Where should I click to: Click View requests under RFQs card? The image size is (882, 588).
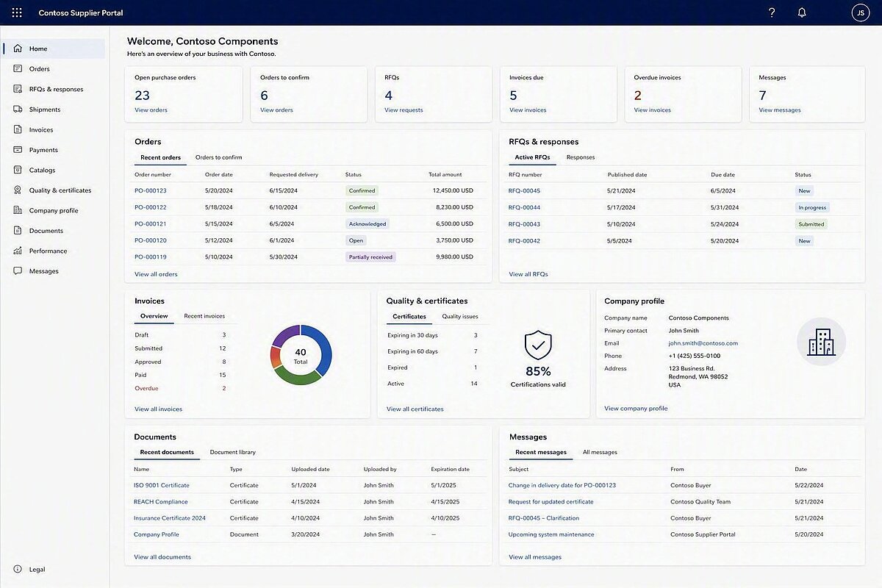pyautogui.click(x=404, y=110)
